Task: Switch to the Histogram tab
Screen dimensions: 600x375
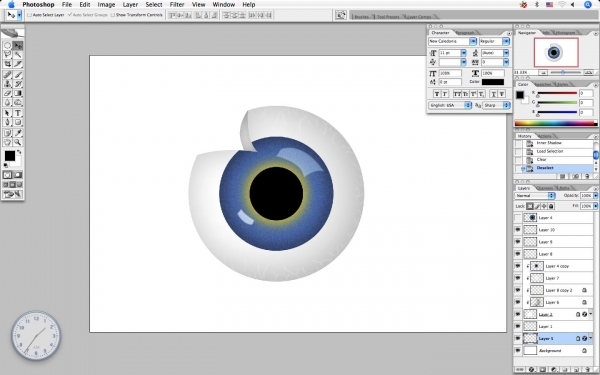Action: tap(565, 33)
